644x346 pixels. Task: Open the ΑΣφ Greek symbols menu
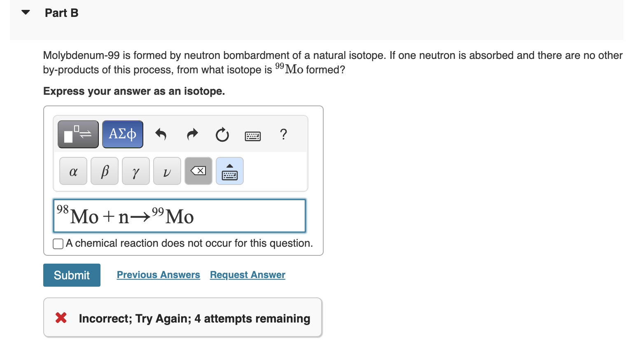point(122,133)
